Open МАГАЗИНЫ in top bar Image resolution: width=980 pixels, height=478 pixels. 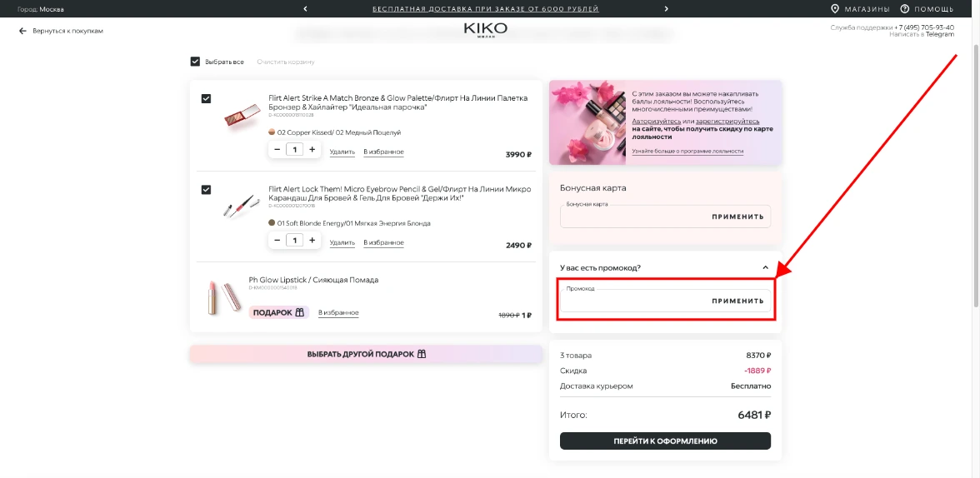coord(867,9)
